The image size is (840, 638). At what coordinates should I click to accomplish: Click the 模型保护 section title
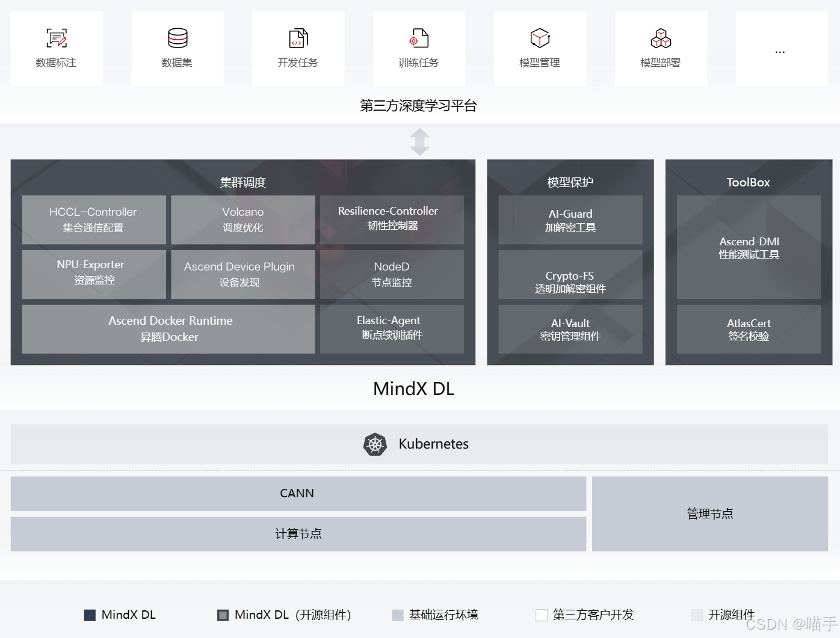pyautogui.click(x=570, y=182)
